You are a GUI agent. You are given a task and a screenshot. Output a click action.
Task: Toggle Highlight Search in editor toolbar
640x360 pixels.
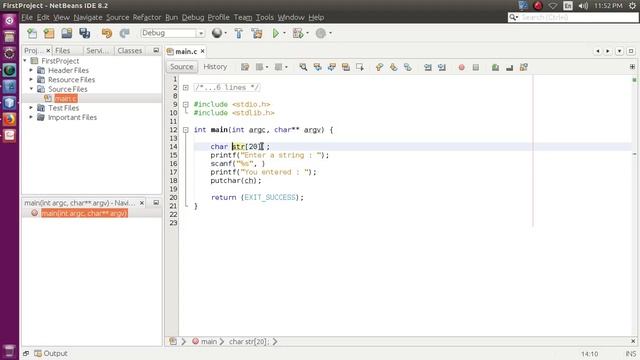[346, 67]
